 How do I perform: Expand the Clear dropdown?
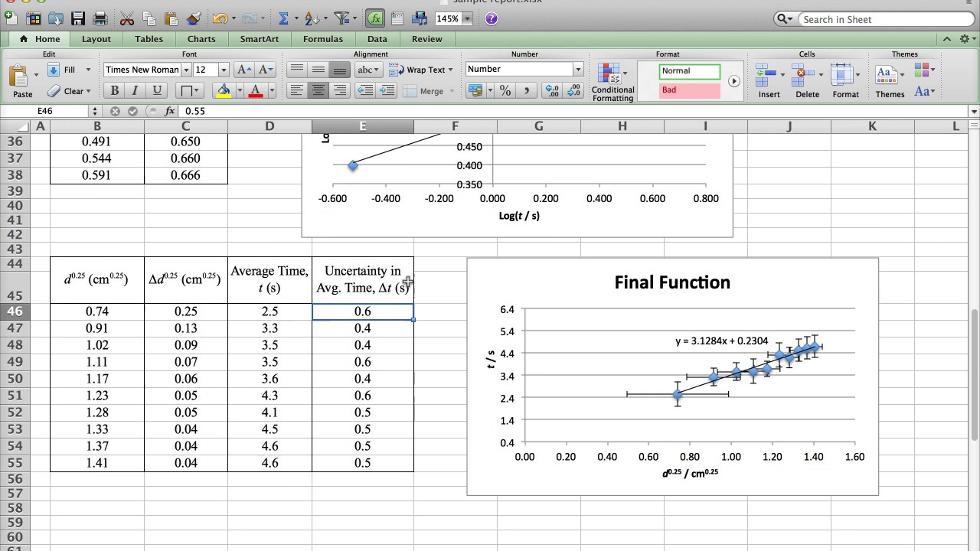pos(89,91)
